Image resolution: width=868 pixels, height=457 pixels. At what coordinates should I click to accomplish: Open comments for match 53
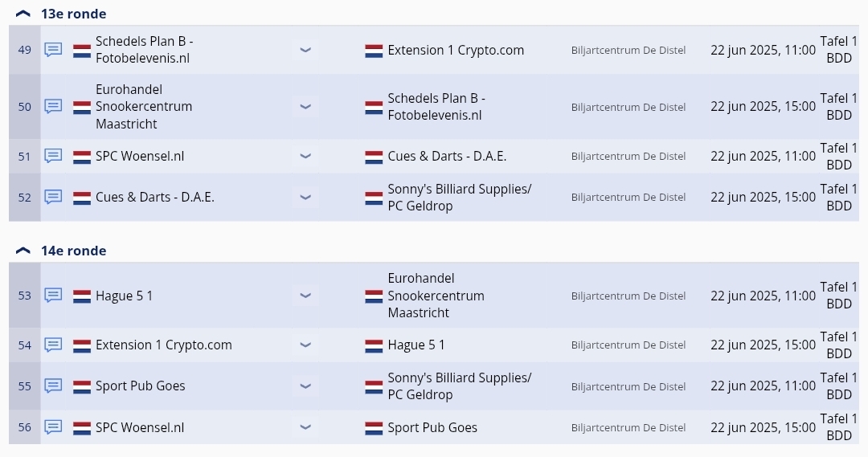point(53,296)
